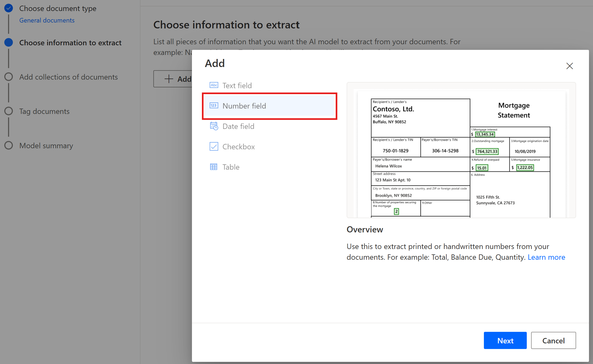
Task: Choose Table from the field type list
Action: [231, 167]
